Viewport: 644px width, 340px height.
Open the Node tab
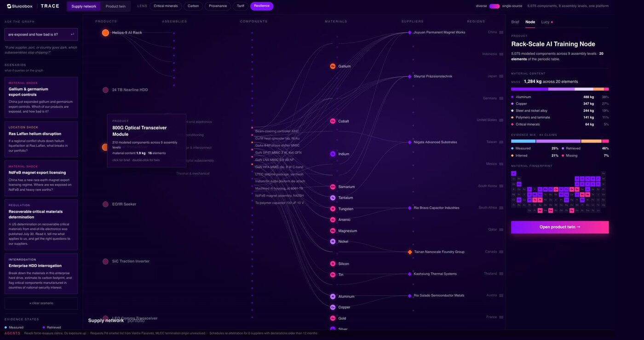tap(530, 22)
